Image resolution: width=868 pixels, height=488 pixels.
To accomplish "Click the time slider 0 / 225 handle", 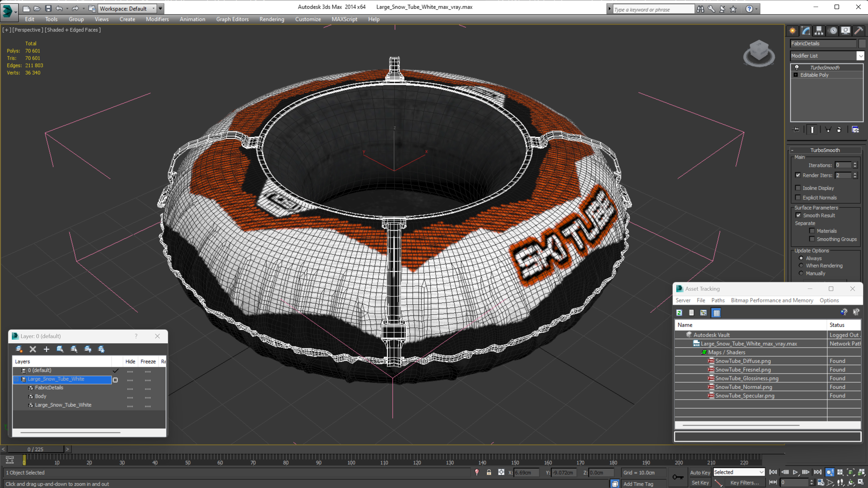I will point(35,449).
